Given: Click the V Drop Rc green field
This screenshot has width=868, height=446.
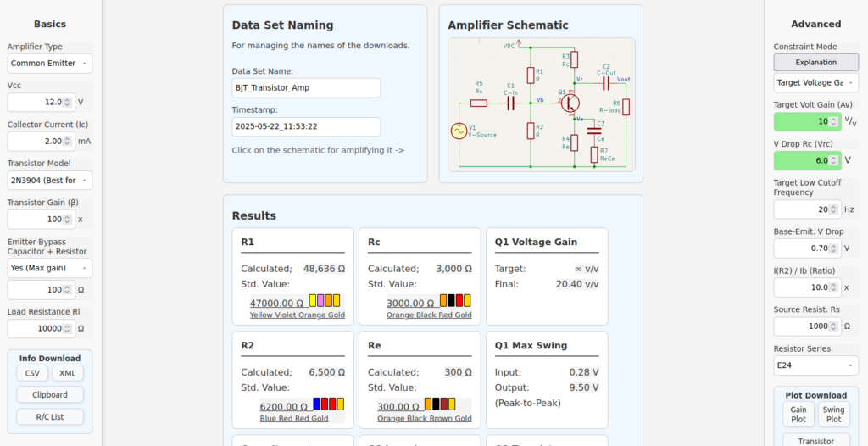Looking at the screenshot, I should coord(807,160).
